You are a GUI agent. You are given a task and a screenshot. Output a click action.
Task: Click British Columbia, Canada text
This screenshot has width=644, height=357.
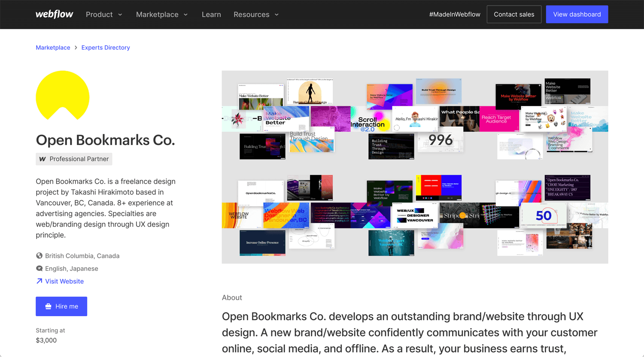(x=82, y=256)
